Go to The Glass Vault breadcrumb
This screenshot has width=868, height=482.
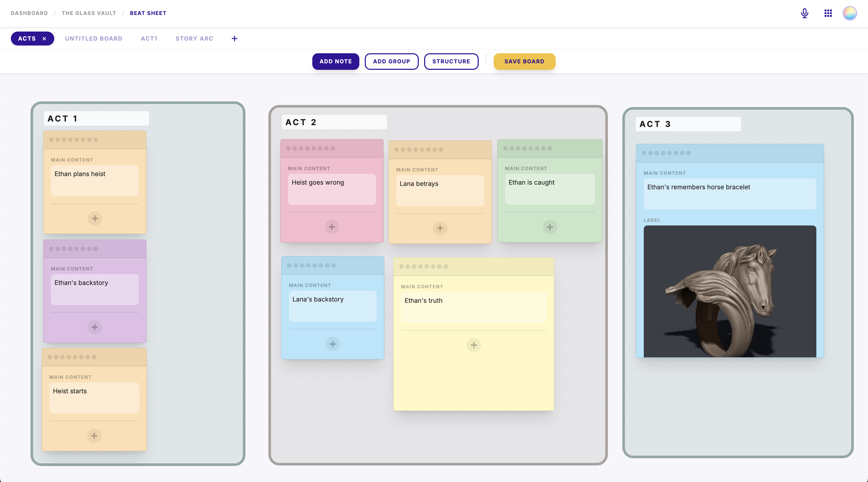pos(89,13)
